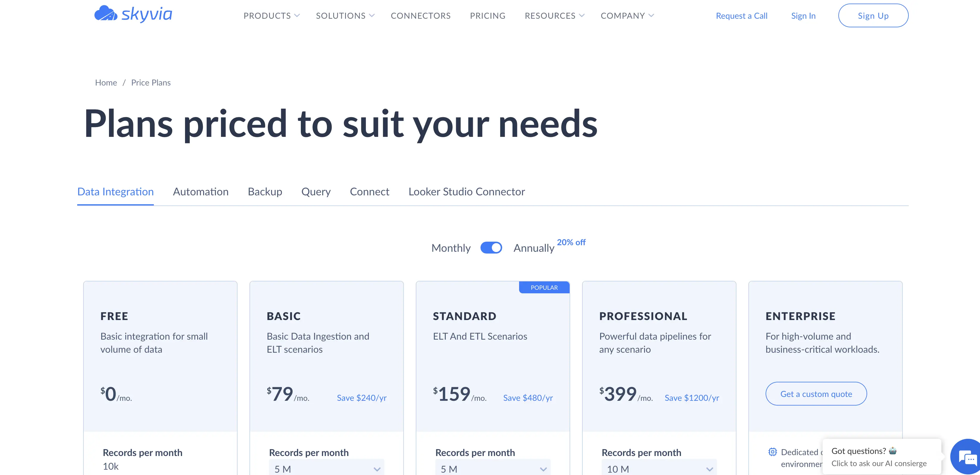Switch to the Connect tab
This screenshot has width=980, height=475.
click(369, 192)
